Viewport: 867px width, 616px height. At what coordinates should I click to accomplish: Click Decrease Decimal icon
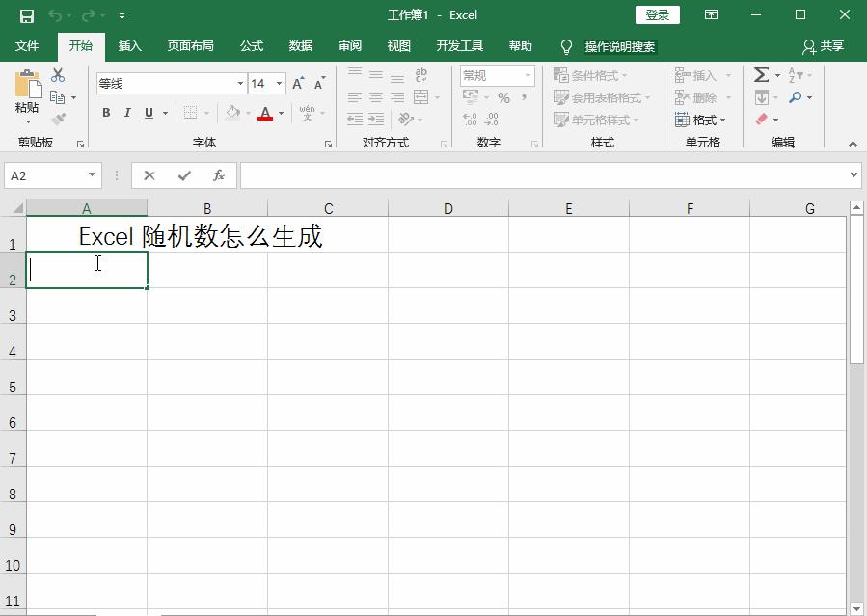tap(491, 120)
